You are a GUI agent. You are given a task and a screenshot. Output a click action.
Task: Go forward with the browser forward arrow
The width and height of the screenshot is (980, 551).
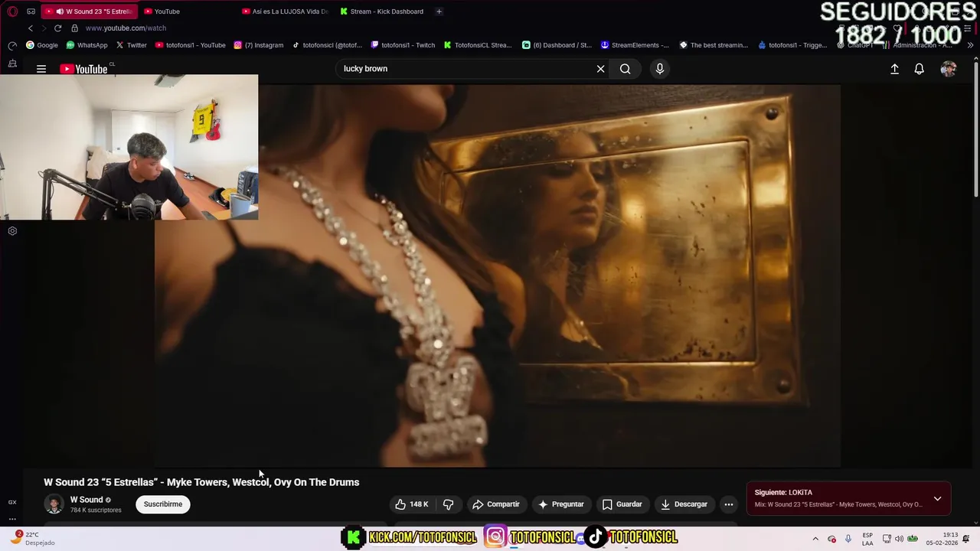44,28
